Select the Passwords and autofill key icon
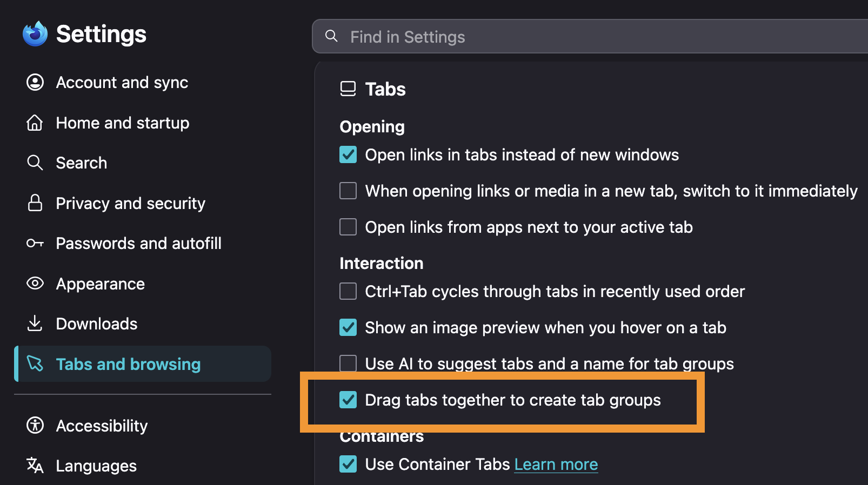Viewport: 868px width, 485px height. click(x=35, y=243)
